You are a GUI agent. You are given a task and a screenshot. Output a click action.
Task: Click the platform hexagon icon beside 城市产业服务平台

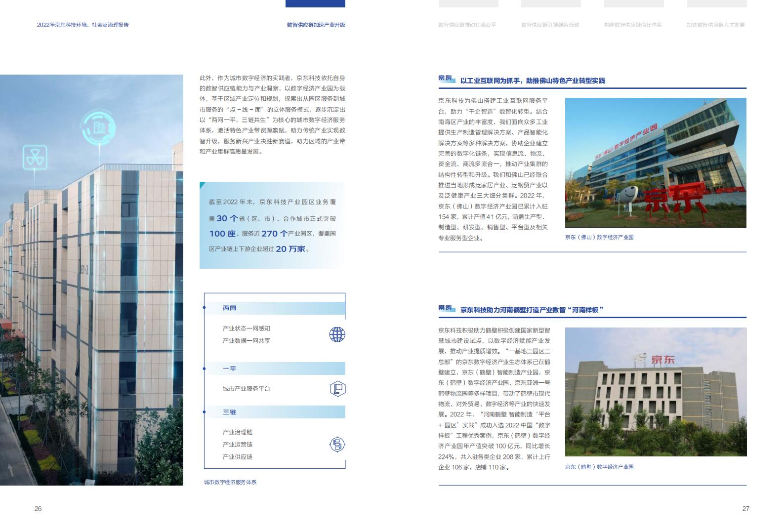click(x=337, y=389)
